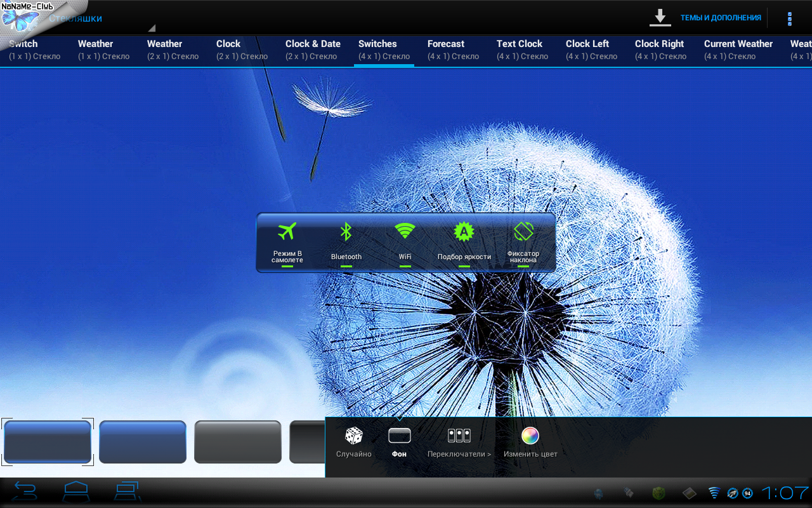Select the gray background thumbnail
Image resolution: width=812 pixels, height=508 pixels.
pyautogui.click(x=238, y=441)
